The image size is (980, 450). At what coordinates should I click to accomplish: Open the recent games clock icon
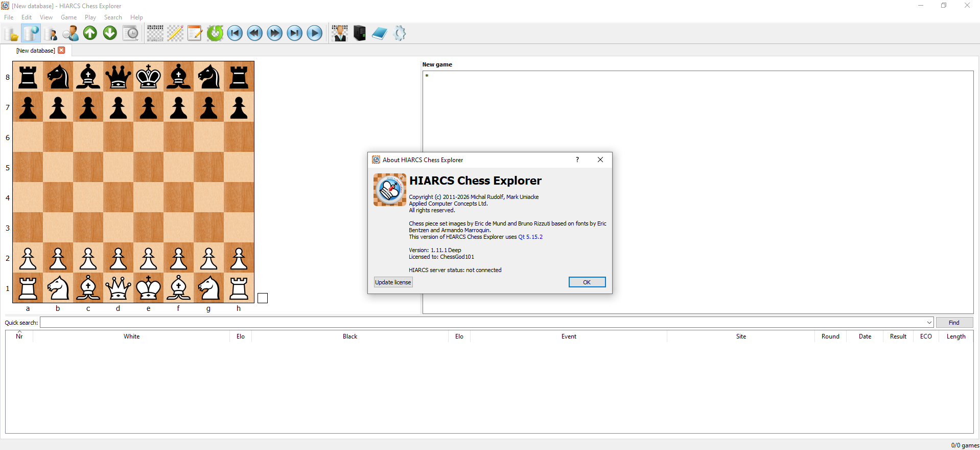(x=131, y=34)
